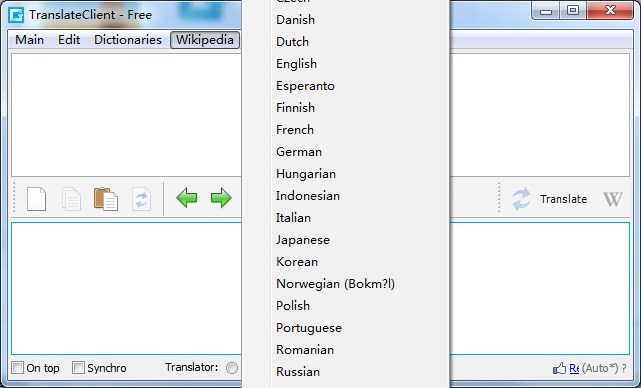Click the thumbs-up like icon
641x388 pixels.
(559, 368)
